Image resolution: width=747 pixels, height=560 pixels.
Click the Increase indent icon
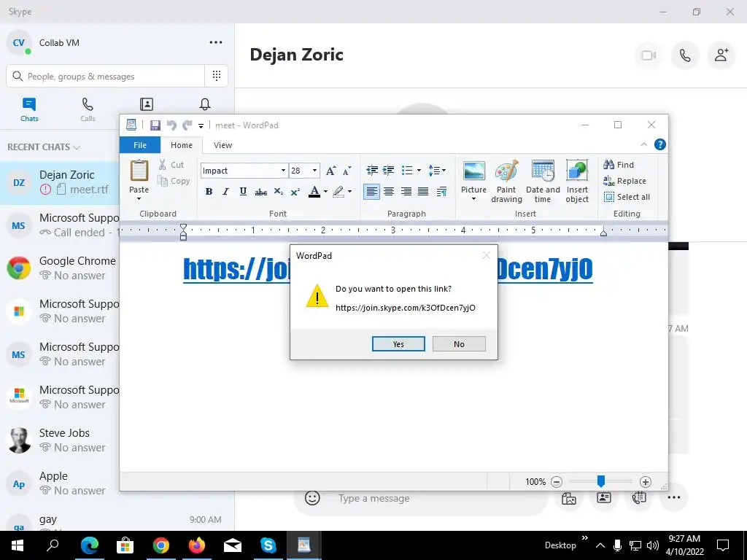tap(389, 170)
